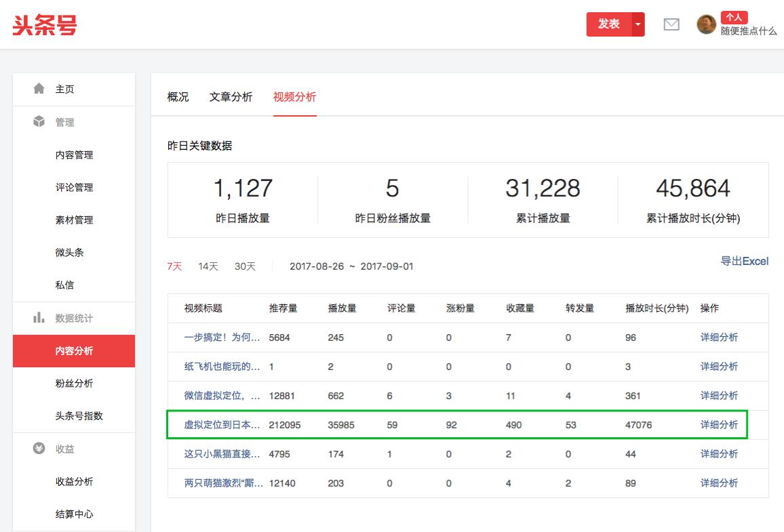This screenshot has height=532, width=784.
Task: Open the message envelope icon
Action: [671, 24]
